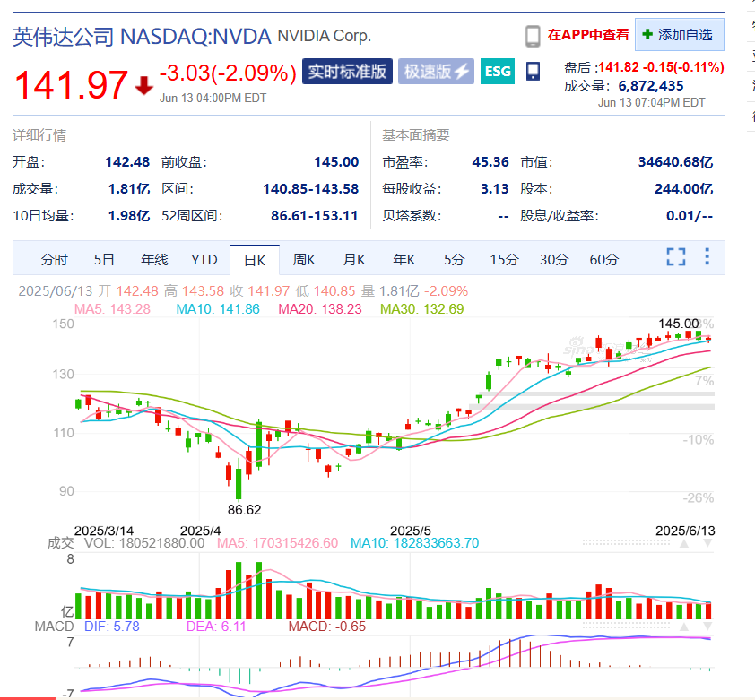Click the 股本 value 244.00亿
The width and height of the screenshot is (755, 700).
tap(684, 189)
